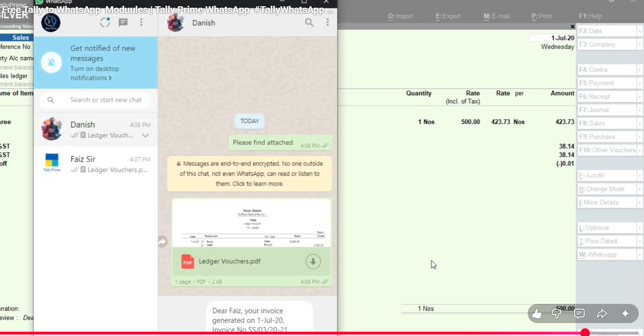
Task: Open the P: Print menu
Action: (x=542, y=16)
